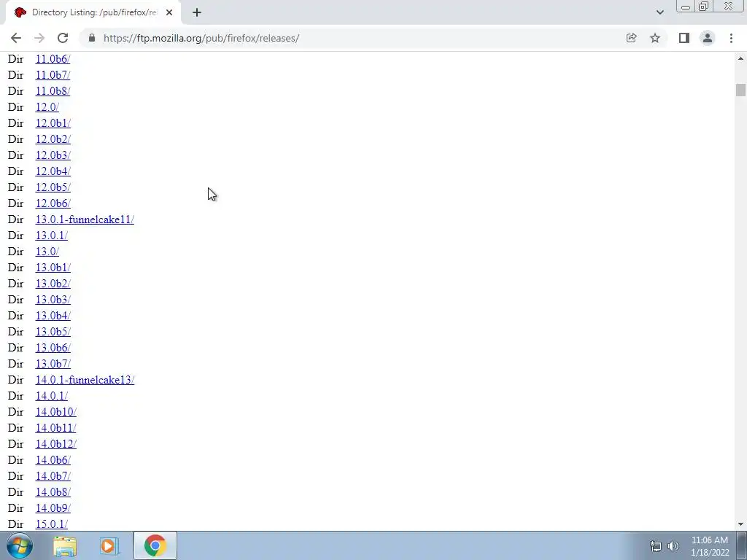Click the vertical scrollbar thumb
This screenshot has height=560, width=747.
point(740,90)
